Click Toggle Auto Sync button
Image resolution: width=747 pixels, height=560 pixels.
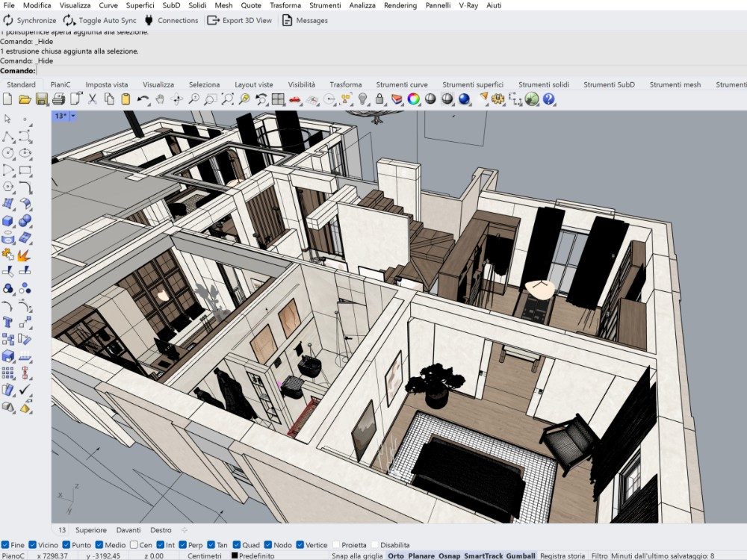100,20
